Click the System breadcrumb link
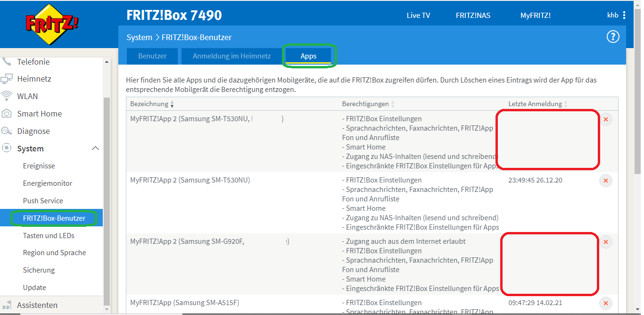This screenshot has height=315, width=644. (139, 37)
